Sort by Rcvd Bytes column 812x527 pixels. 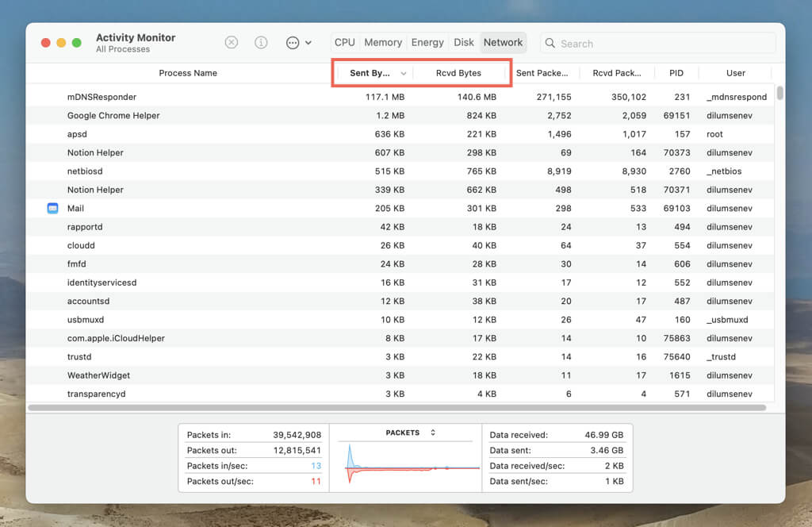point(458,73)
